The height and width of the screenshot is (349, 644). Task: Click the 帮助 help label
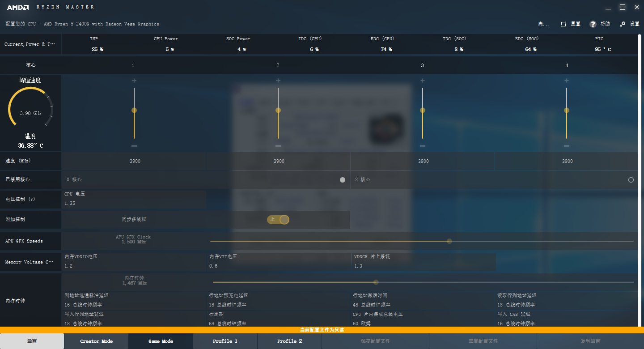point(605,24)
